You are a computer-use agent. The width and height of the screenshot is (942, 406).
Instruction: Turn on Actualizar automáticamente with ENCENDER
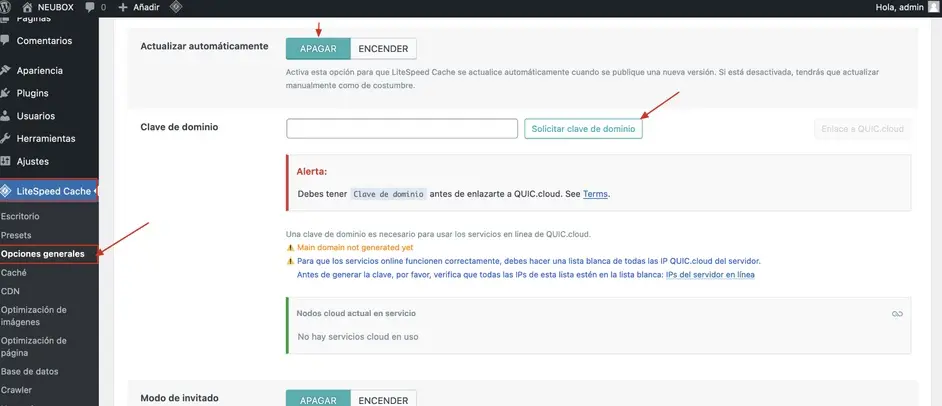pos(383,49)
